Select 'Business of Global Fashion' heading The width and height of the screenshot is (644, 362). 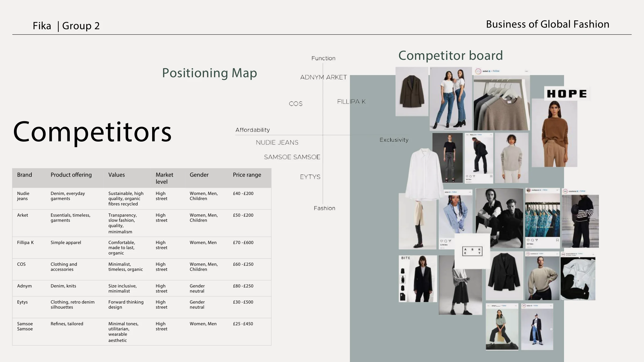pyautogui.click(x=548, y=24)
